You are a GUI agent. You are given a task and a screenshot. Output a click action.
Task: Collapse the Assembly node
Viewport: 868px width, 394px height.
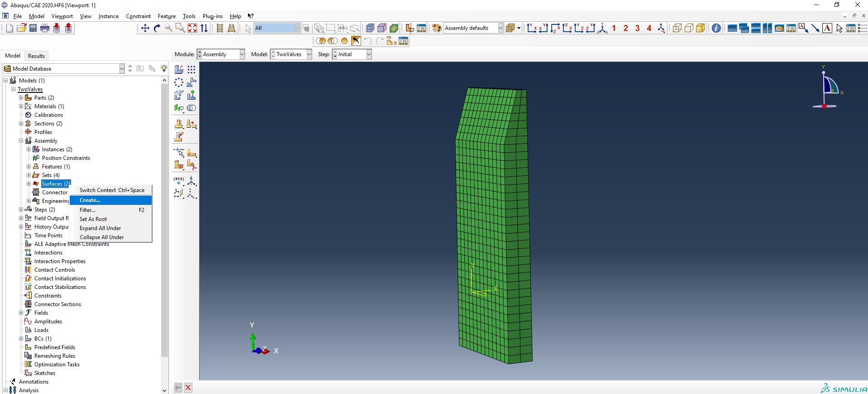click(21, 141)
